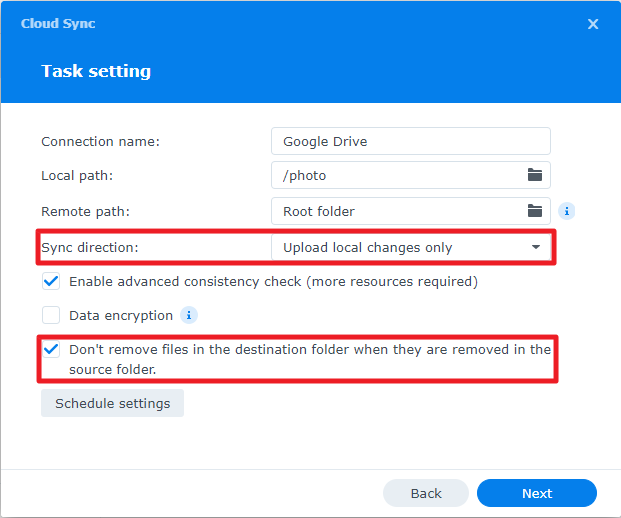Go Back to the previous step
Image resolution: width=621 pixels, height=518 pixels.
(x=426, y=493)
